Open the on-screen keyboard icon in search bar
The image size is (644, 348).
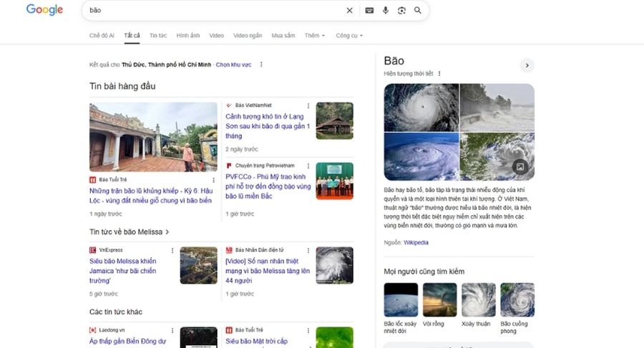tap(369, 10)
